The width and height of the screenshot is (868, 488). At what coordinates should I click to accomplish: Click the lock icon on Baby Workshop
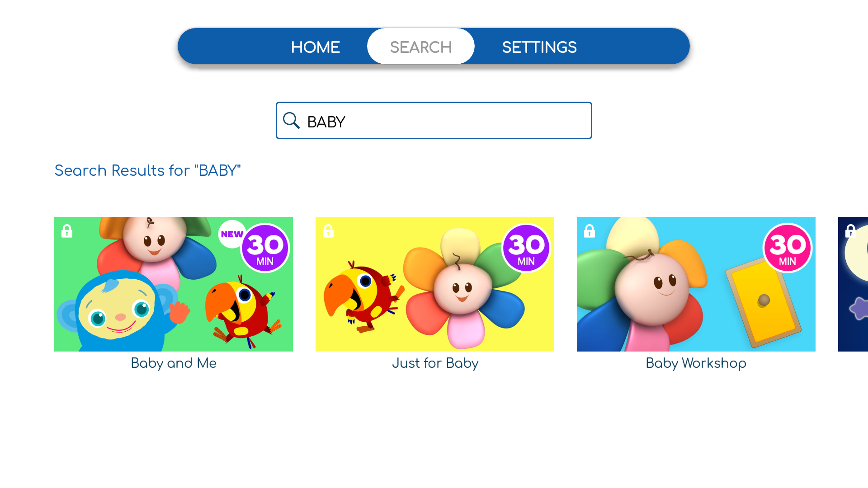pyautogui.click(x=589, y=232)
